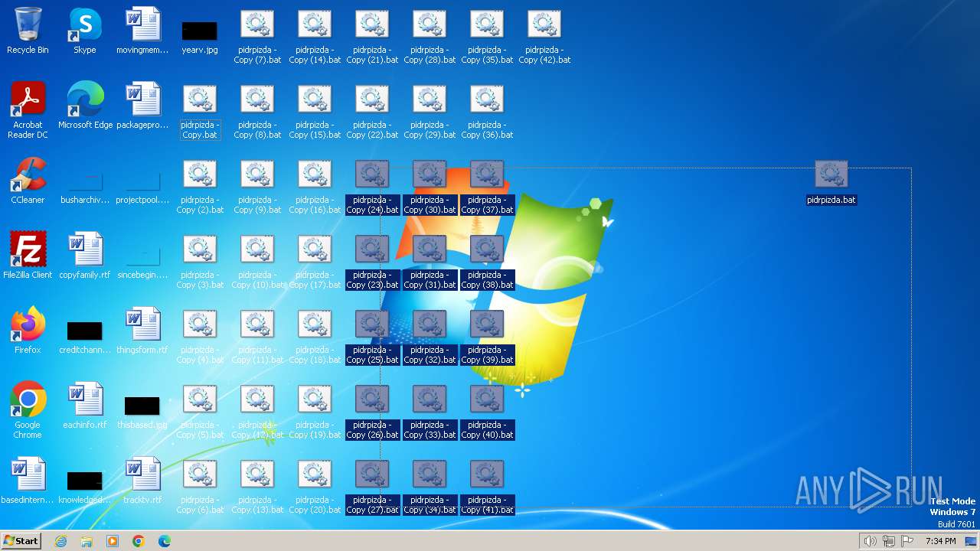Image resolution: width=980 pixels, height=551 pixels.
Task: Open the Start menu
Action: [x=21, y=540]
